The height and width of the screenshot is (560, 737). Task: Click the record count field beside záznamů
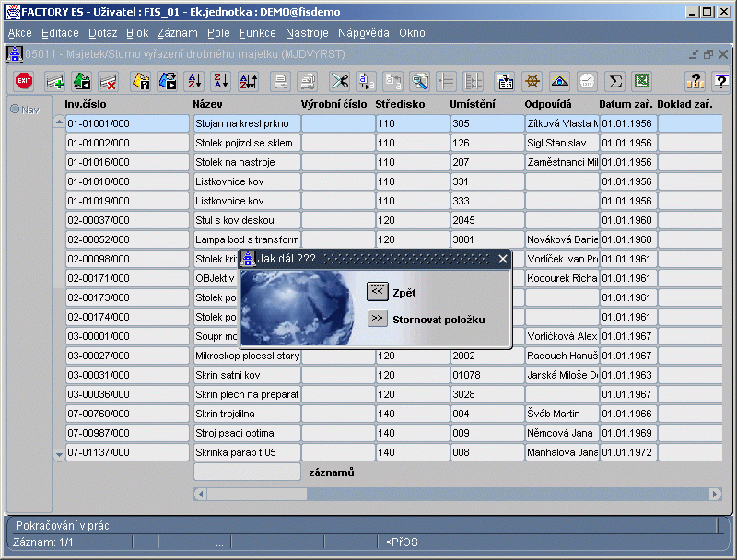point(247,472)
